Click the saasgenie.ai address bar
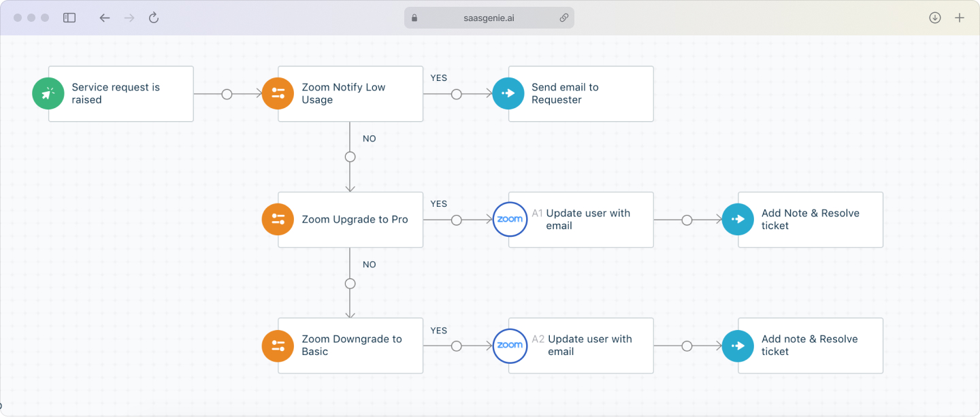The width and height of the screenshot is (980, 417). click(489, 18)
